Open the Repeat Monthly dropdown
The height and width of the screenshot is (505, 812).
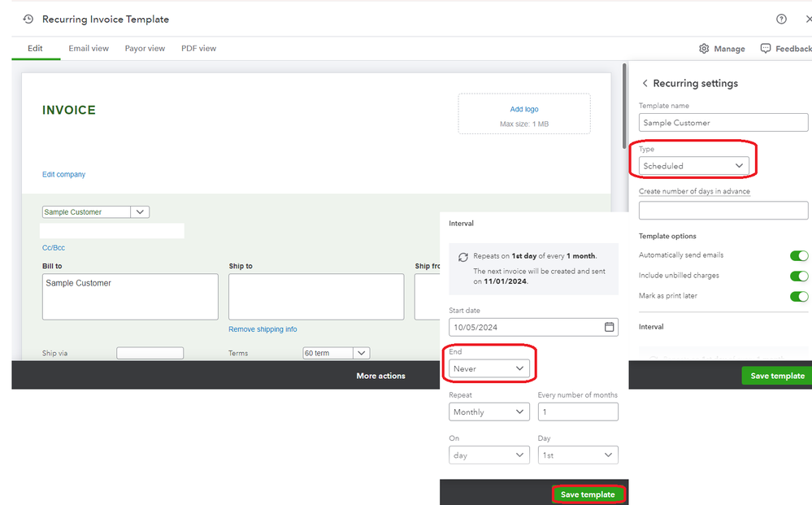coord(489,411)
